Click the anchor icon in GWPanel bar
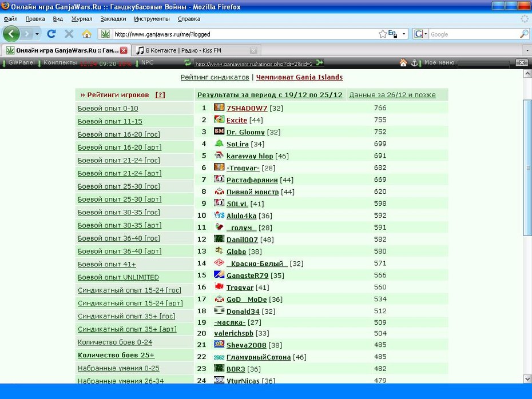The height and width of the screenshot is (399, 532). coord(414,63)
